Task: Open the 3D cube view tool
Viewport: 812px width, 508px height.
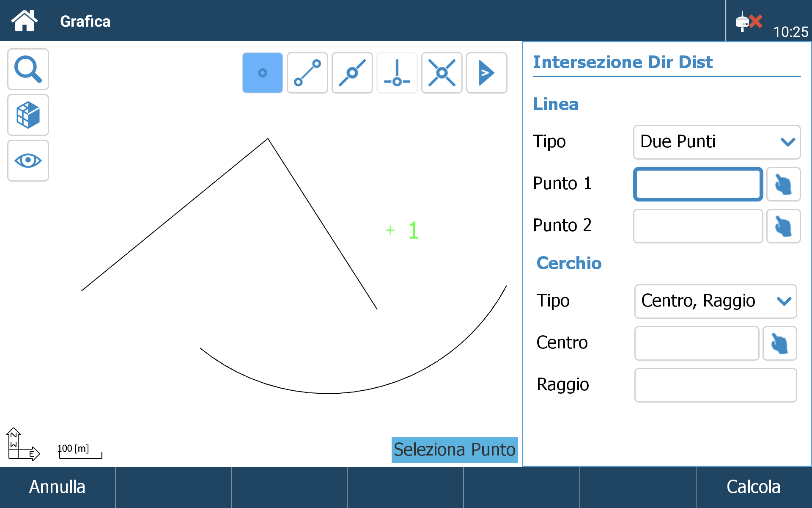Action: 28,115
